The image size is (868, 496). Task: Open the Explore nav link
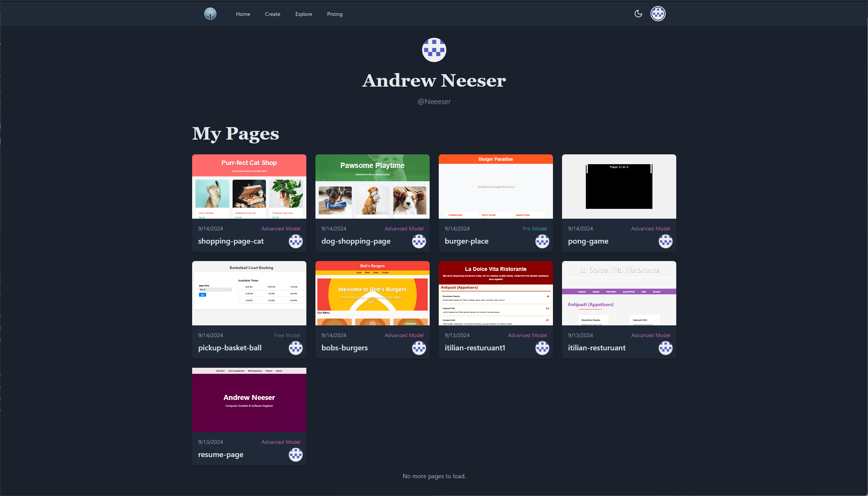(x=303, y=14)
